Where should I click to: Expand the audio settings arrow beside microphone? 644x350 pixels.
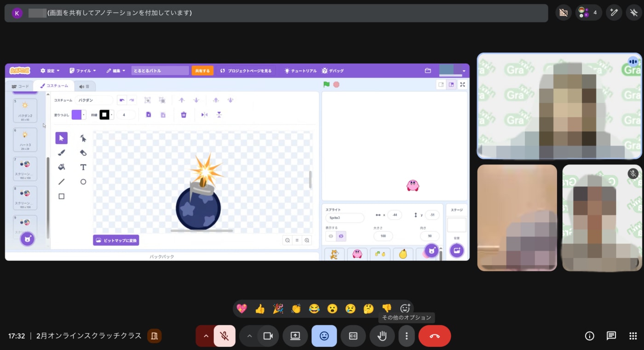point(206,336)
